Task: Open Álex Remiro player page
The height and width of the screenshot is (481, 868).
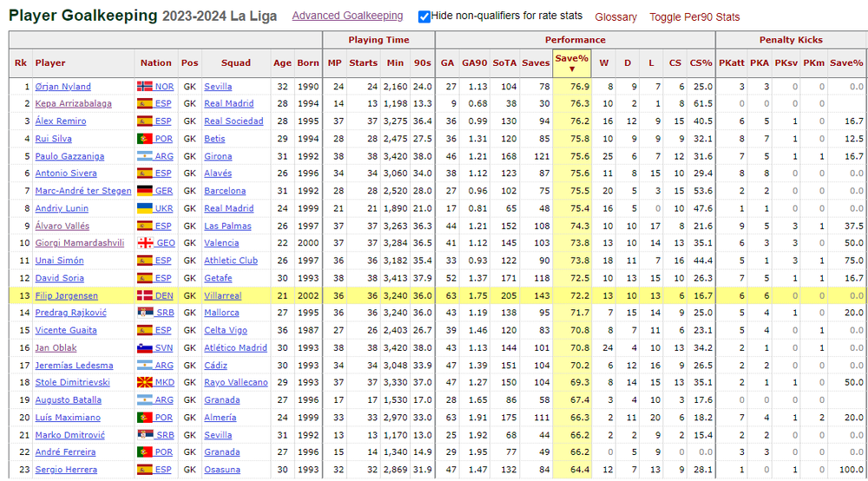Action: tap(61, 122)
